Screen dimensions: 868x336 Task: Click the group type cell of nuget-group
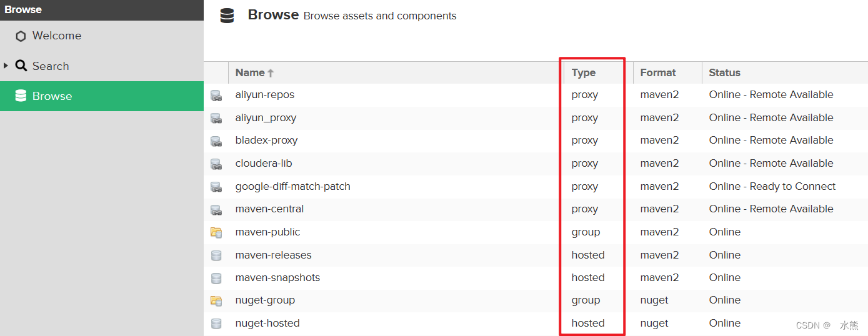[586, 300]
